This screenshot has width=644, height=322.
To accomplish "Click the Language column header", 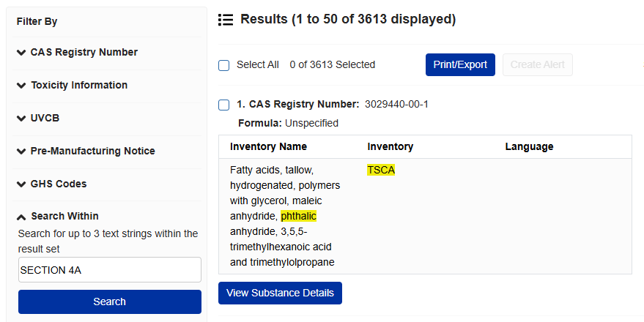I will pyautogui.click(x=529, y=147).
